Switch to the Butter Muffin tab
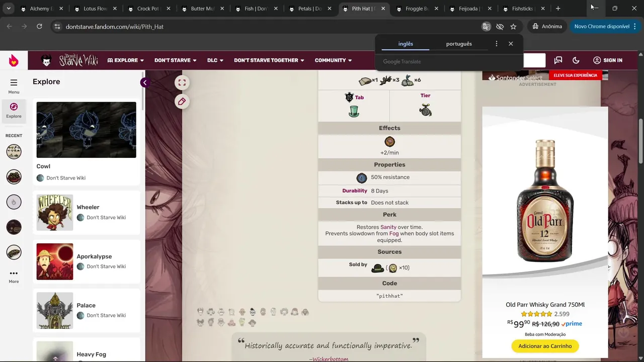Screen dimensions: 644x362 (203, 9)
